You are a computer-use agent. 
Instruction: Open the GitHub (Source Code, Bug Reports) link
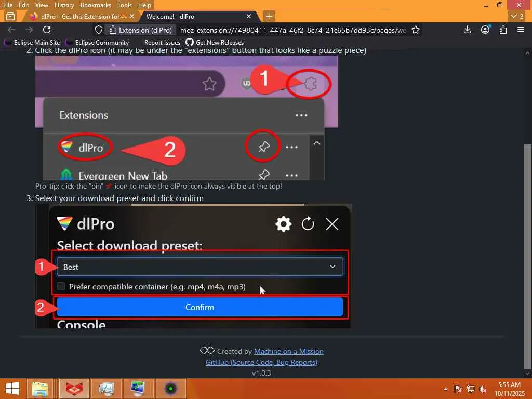pyautogui.click(x=262, y=362)
